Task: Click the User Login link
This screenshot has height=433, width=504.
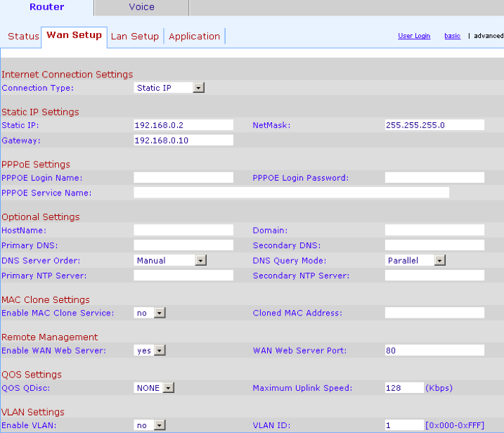Action: 414,36
